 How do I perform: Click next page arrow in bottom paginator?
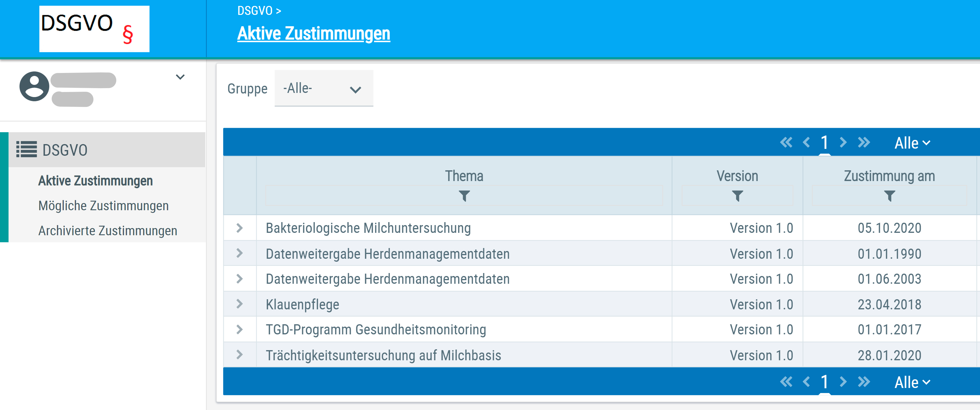click(843, 381)
